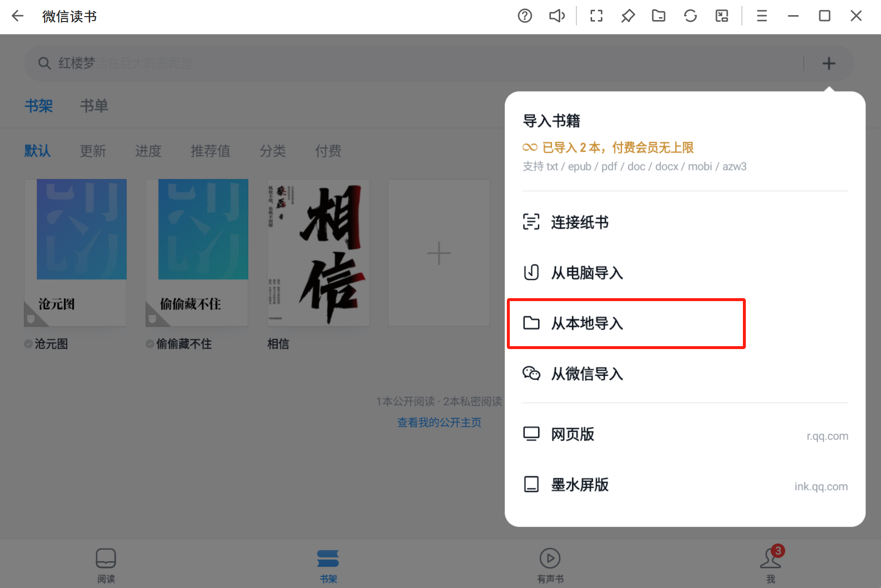Select 从微信导入 in the import menu

coord(685,374)
